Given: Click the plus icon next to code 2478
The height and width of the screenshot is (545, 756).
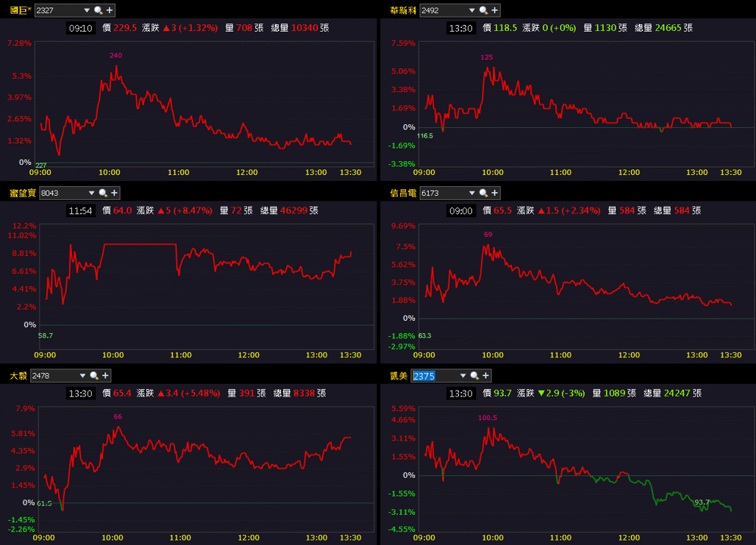Looking at the screenshot, I should (x=105, y=375).
